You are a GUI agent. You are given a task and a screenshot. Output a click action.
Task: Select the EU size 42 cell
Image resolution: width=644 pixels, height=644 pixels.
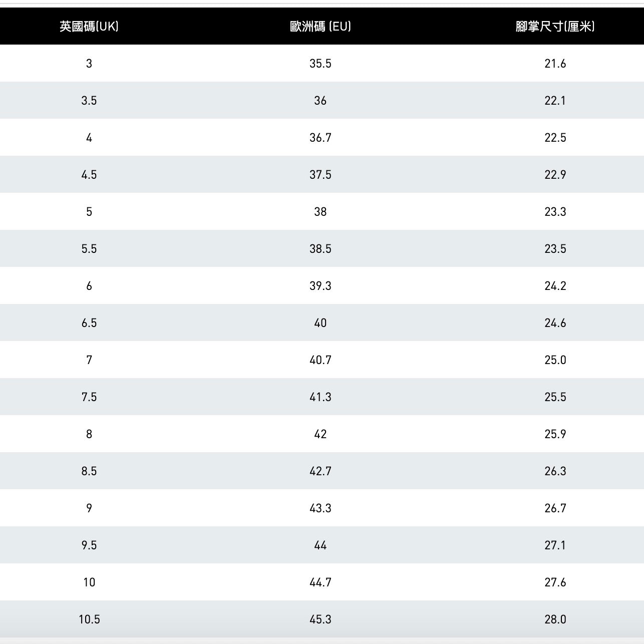point(320,434)
